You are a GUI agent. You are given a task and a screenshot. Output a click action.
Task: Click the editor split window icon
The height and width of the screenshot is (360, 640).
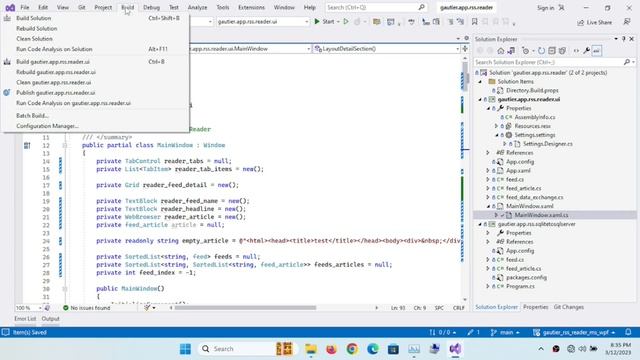(x=465, y=49)
